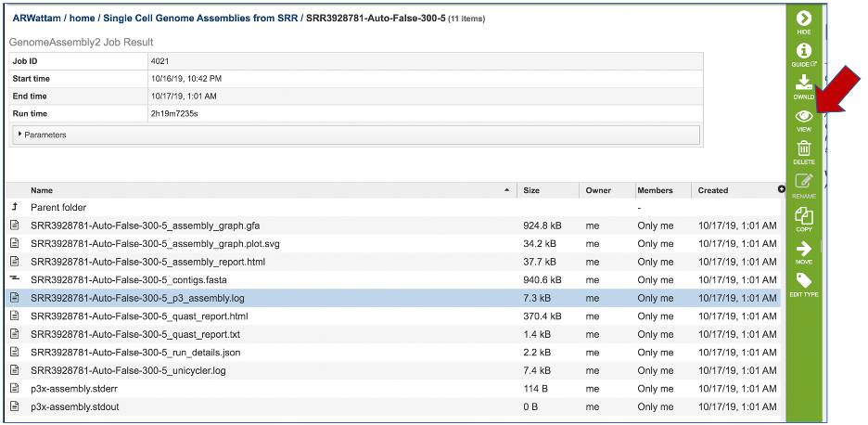Select SRR3928781-Auto-False-300-5_p3_assembly.log
Image resolution: width=868 pixels, height=425 pixels.
(137, 298)
